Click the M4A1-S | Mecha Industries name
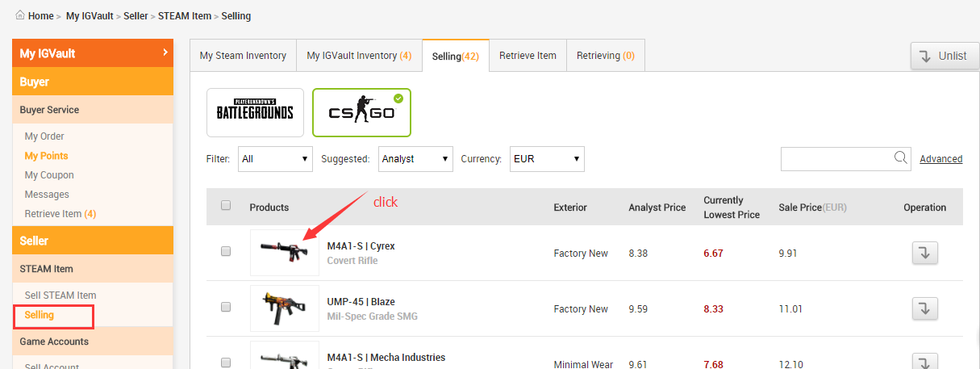Screen dimensions: 980x369 pos(386,358)
